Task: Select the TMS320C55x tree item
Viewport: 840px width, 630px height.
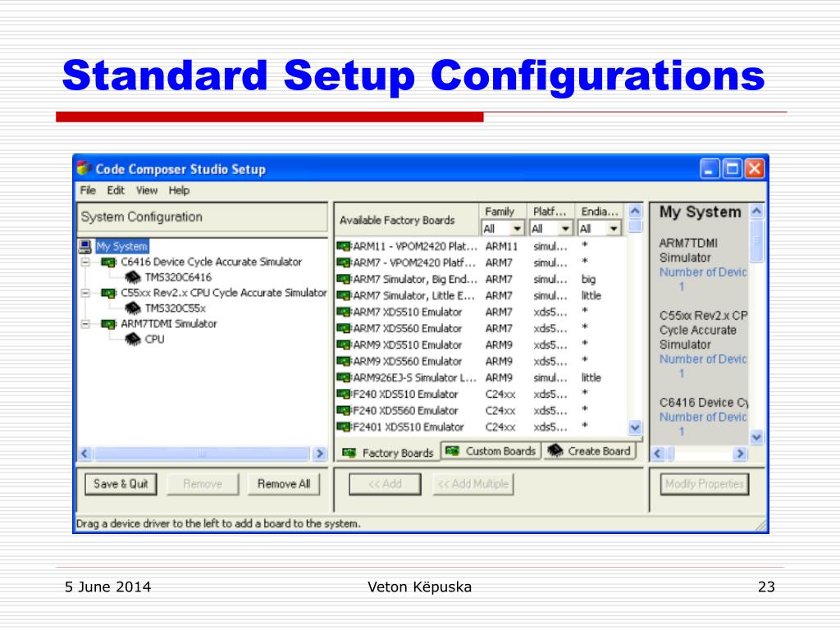Action: click(x=176, y=308)
